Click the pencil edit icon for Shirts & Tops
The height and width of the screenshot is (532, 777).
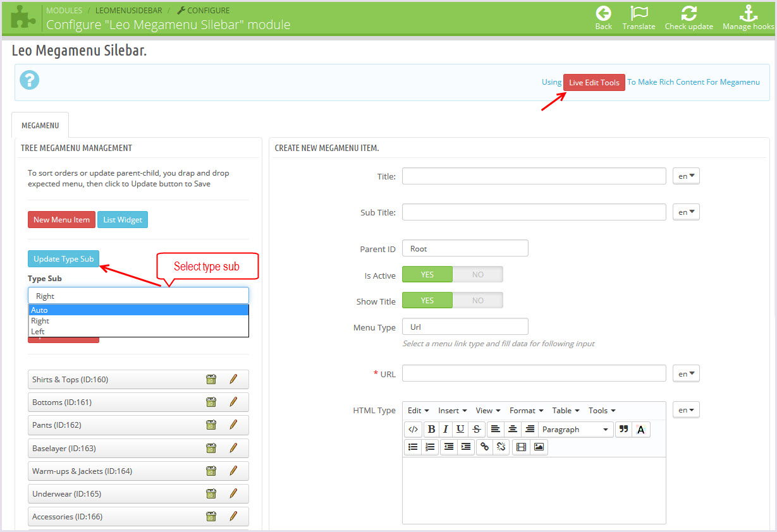(x=233, y=379)
